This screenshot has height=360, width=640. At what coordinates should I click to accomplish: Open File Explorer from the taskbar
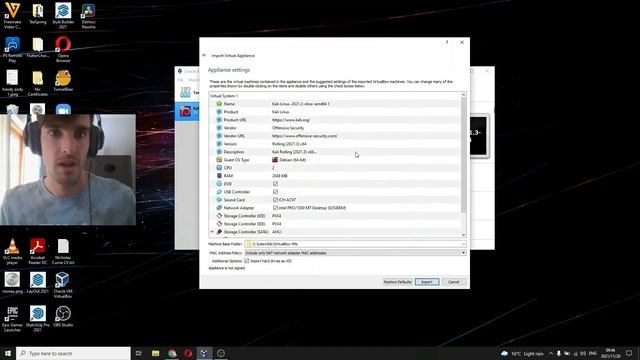tap(156, 353)
